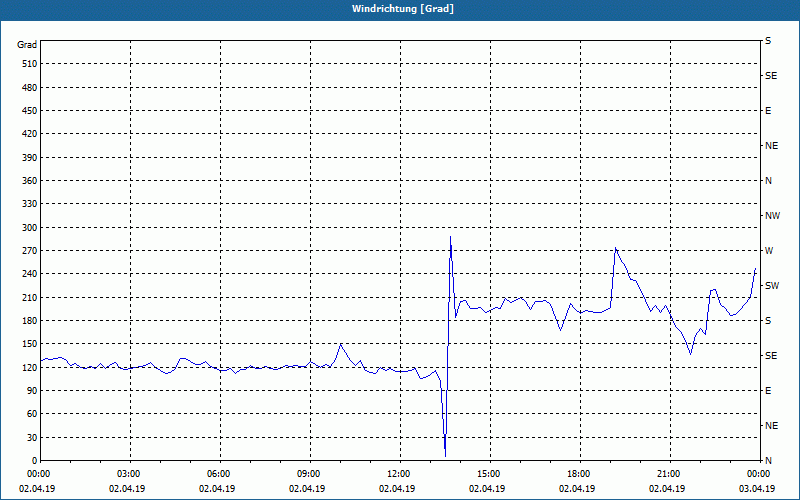Screen dimensions: 800x500
Task: Click the 21:00 time label
Action: point(667,474)
